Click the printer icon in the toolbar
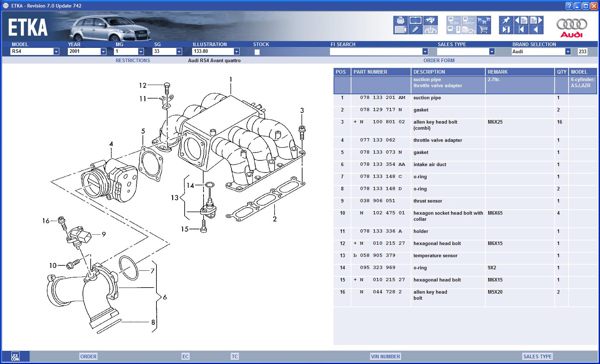 [400, 20]
